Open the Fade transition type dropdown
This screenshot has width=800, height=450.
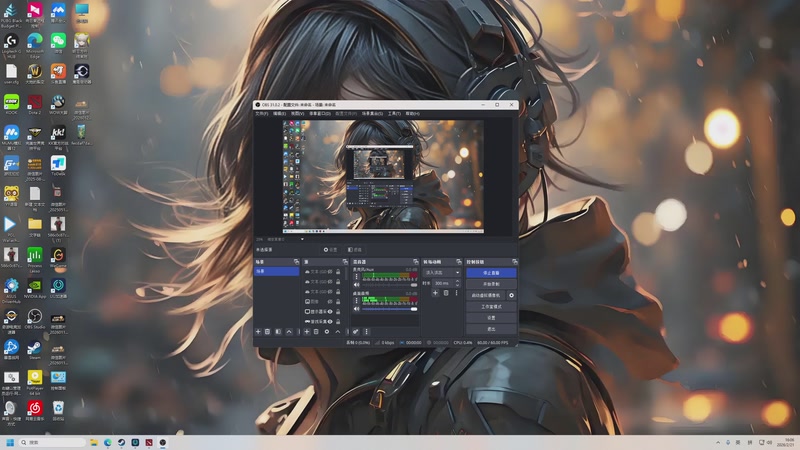pos(442,272)
